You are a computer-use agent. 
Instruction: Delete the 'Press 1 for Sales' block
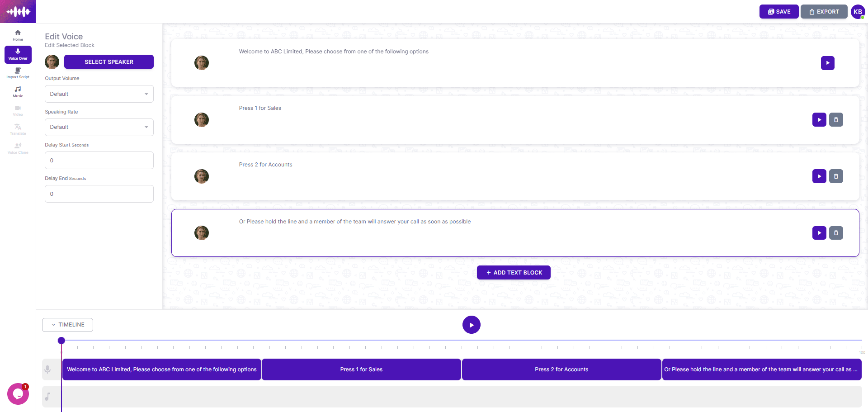click(836, 120)
